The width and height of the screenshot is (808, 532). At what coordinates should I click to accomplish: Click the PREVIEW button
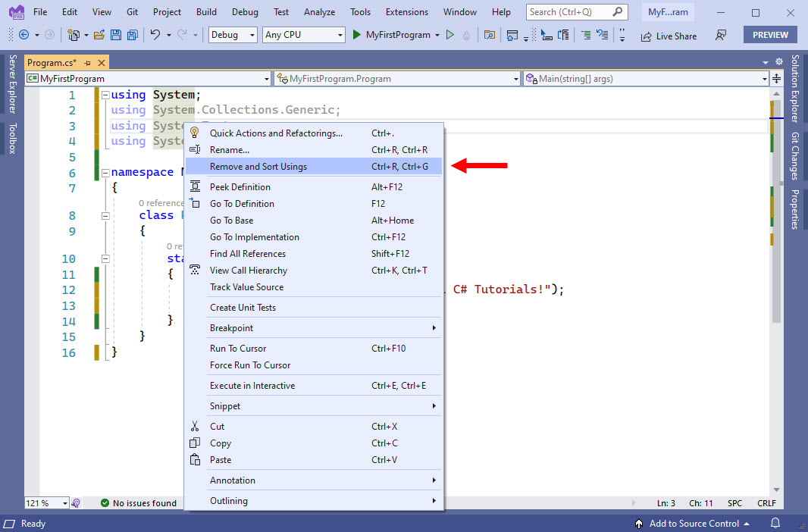click(x=769, y=34)
